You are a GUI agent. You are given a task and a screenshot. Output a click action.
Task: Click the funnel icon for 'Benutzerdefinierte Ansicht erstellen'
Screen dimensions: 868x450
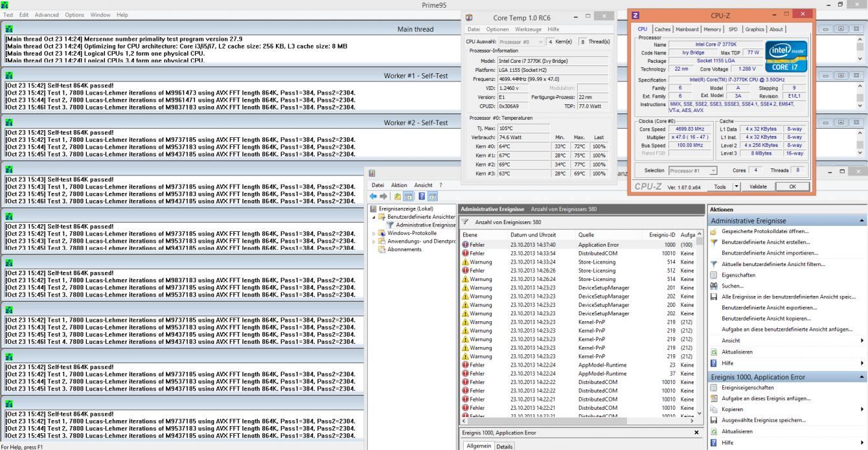[x=713, y=242]
